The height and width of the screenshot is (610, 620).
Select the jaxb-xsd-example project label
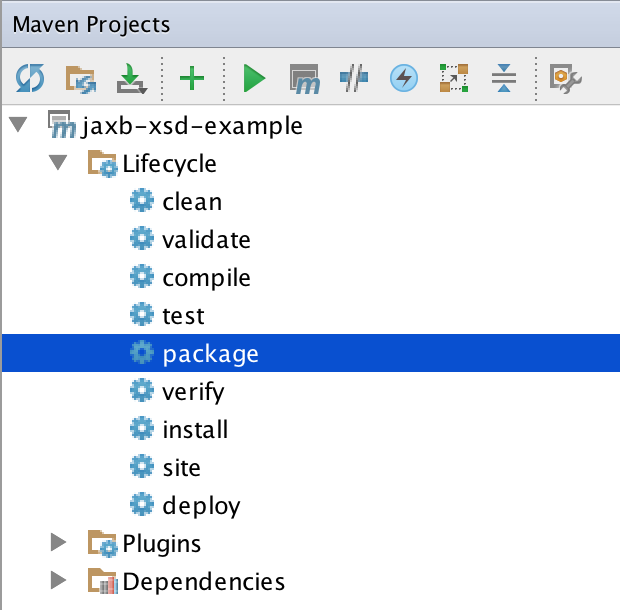(x=192, y=127)
